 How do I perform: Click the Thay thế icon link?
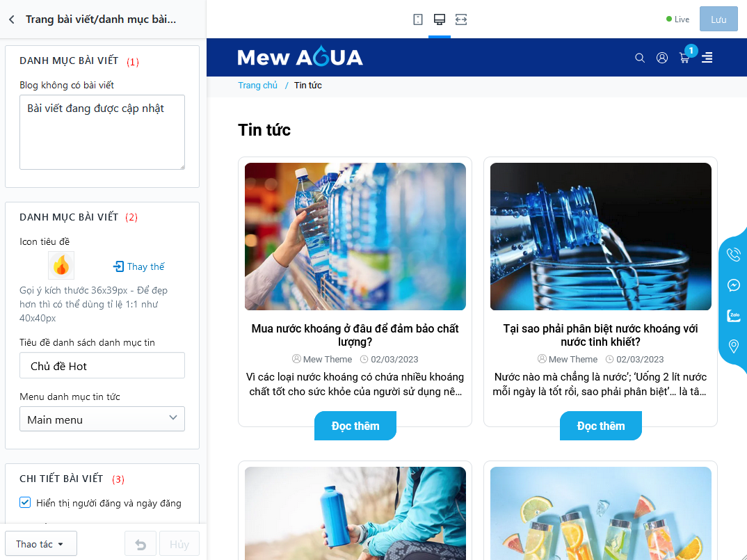(138, 266)
